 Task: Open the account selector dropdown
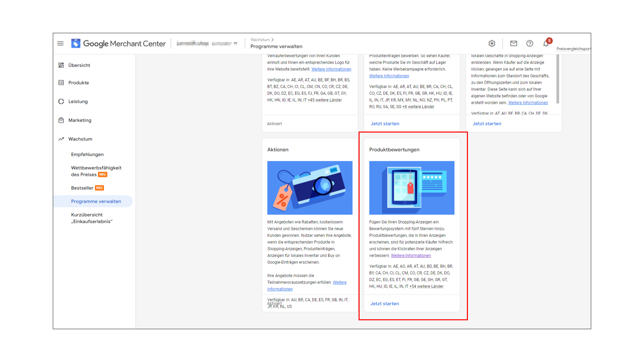207,44
